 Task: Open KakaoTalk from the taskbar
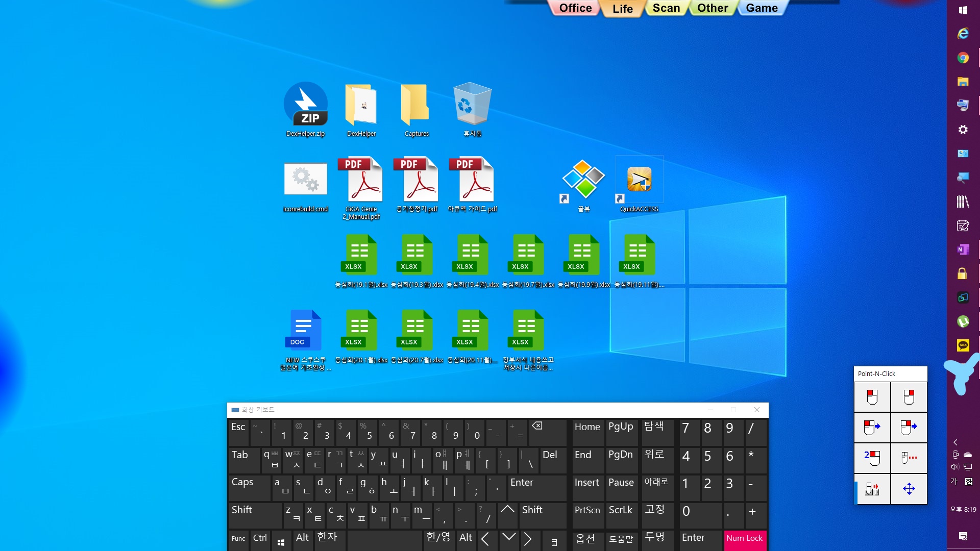pyautogui.click(x=963, y=345)
